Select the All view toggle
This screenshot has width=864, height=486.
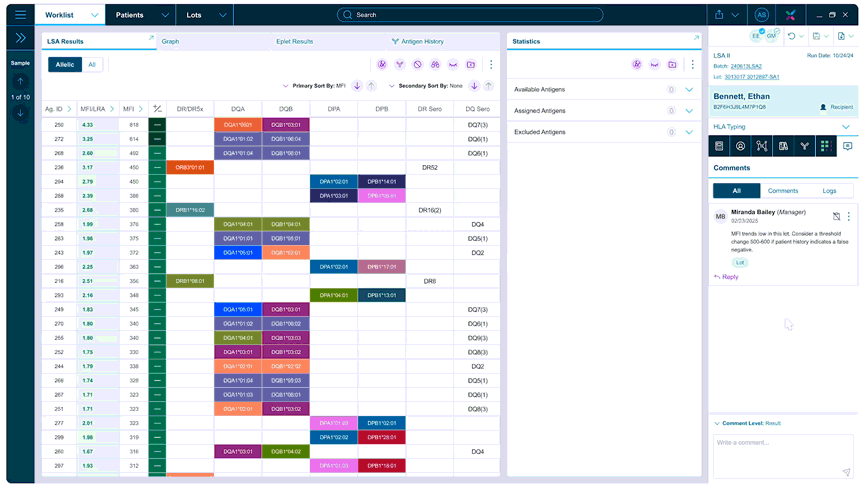92,64
